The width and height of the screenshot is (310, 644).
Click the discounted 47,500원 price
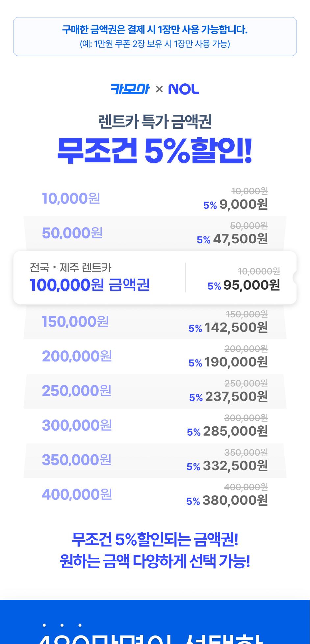(240, 239)
